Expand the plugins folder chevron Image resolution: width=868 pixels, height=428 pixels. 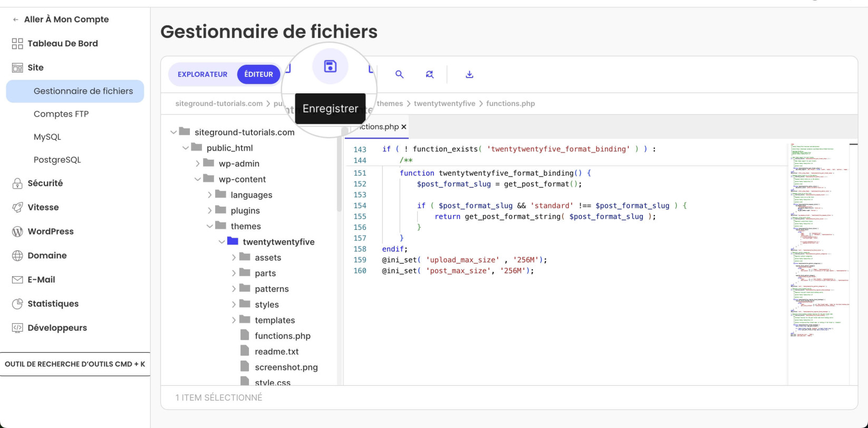[x=209, y=210]
